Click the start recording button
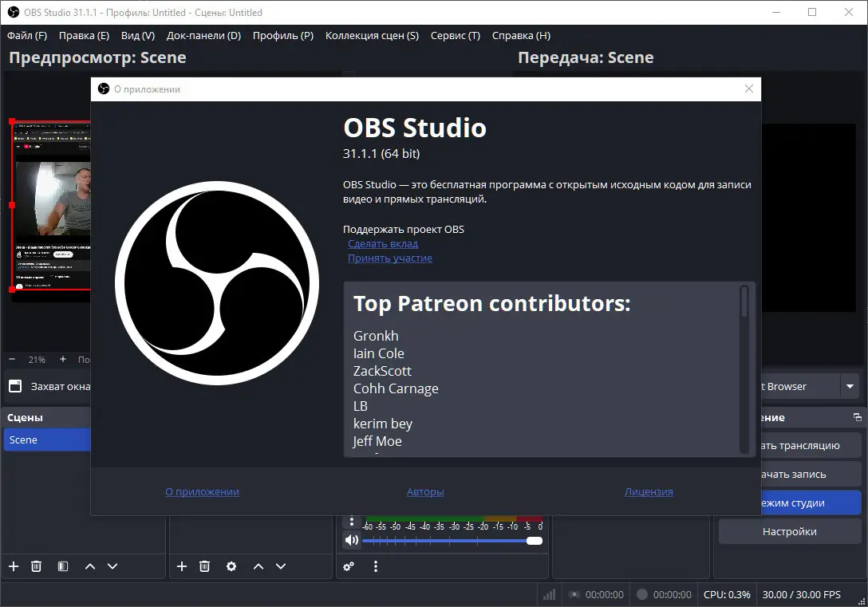Screen dimensions: 868x607 coord(811,475)
